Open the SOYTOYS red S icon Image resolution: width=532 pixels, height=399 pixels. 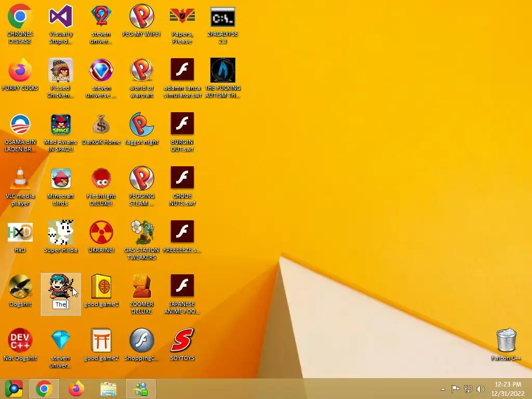tap(182, 340)
